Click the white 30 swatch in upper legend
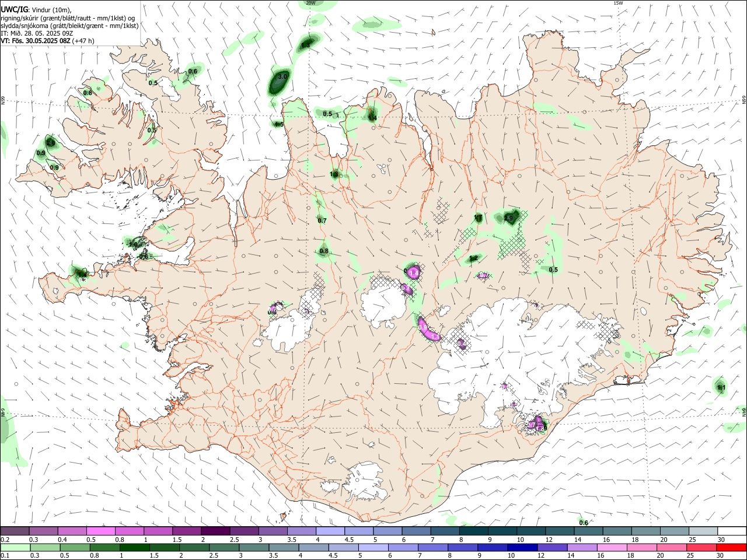 731,531
